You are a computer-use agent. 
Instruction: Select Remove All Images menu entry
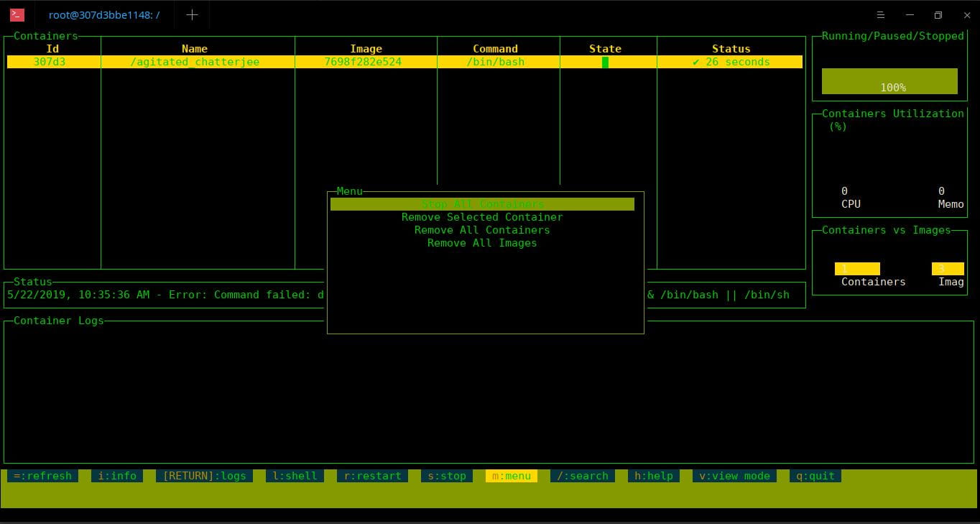tap(482, 243)
